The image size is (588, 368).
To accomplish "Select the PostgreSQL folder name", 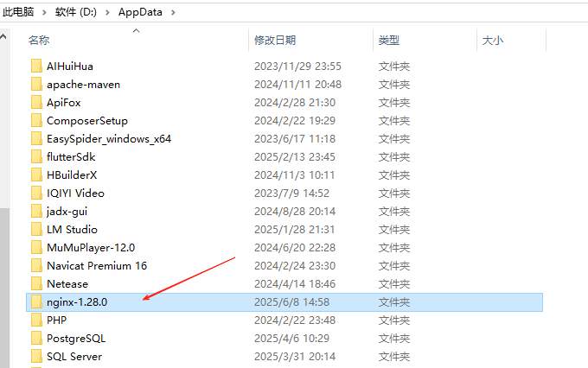I will (x=76, y=339).
